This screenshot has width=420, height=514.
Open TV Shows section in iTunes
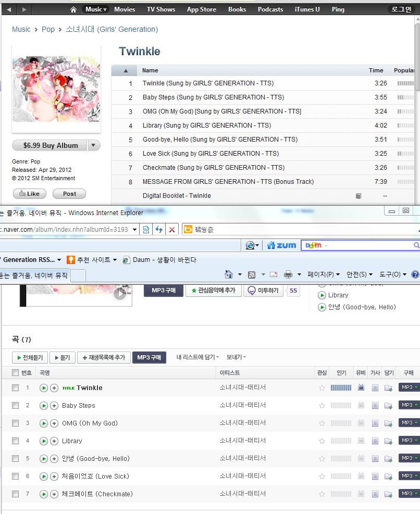click(x=161, y=9)
